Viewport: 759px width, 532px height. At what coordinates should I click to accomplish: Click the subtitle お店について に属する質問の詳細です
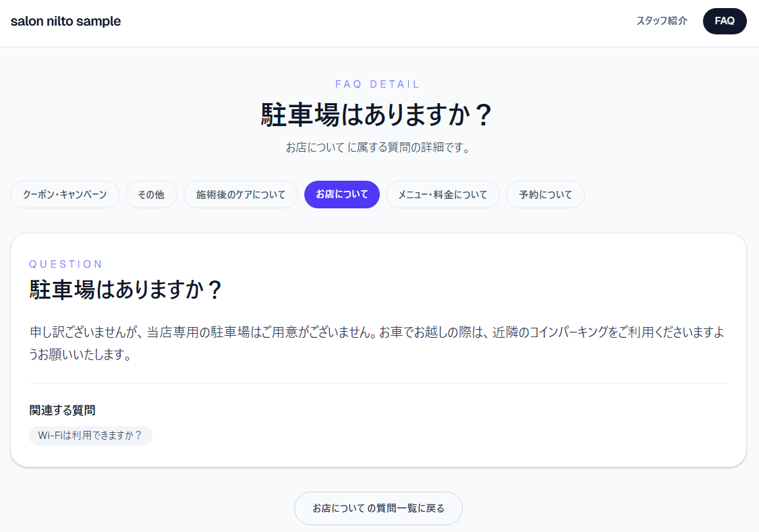pos(378,148)
